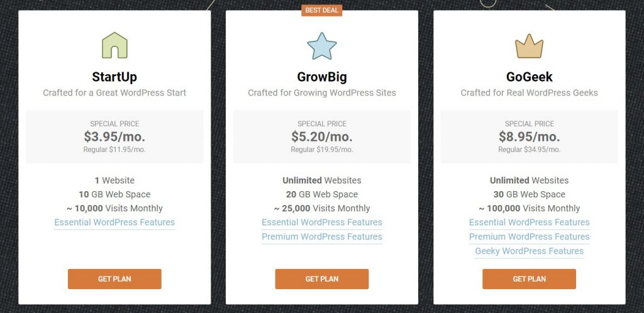Select the GrowBig plan title
Screen dimensions: 644x313
pos(322,77)
